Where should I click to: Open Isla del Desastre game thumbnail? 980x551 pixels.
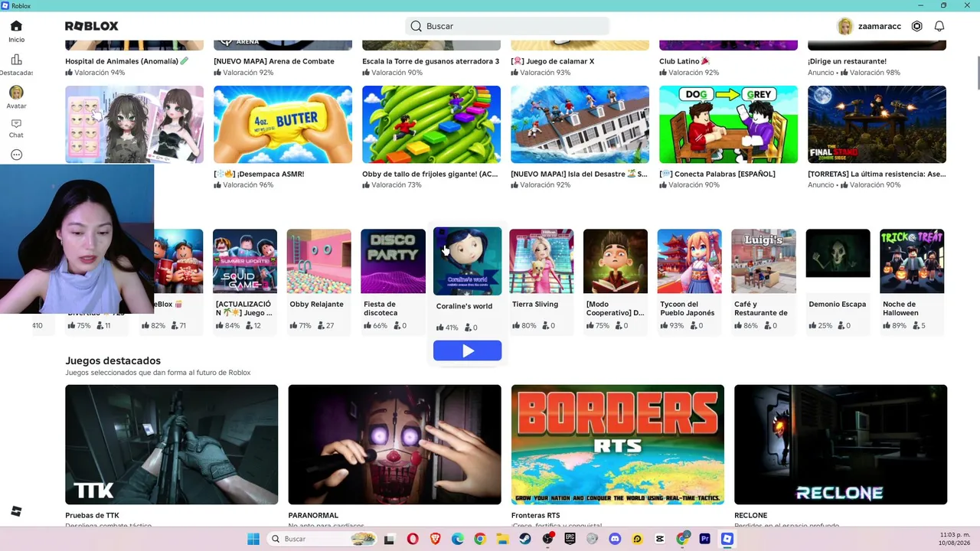(x=580, y=124)
